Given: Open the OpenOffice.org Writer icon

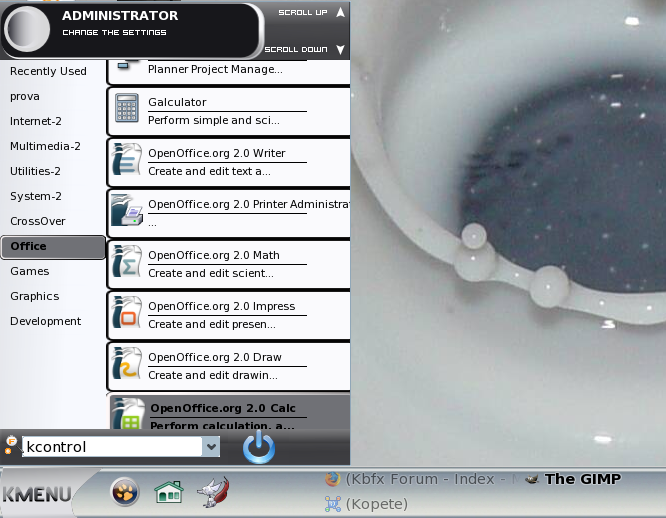Looking at the screenshot, I should [x=126, y=159].
